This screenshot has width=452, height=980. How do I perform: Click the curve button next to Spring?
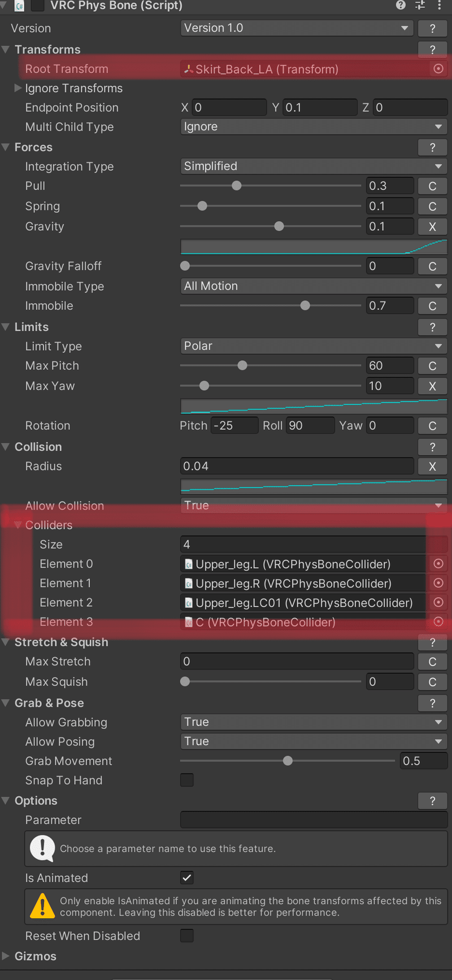(x=433, y=206)
